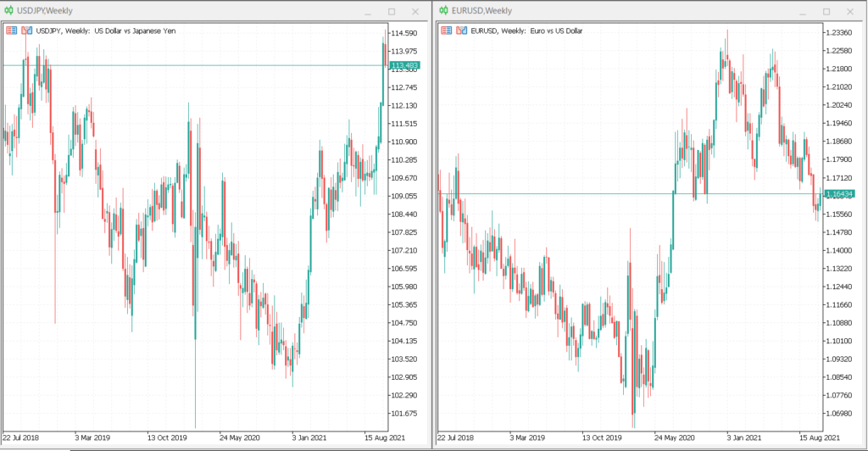Click the 24 May 2020 date on EURUSD time axis
The image size is (868, 451).
(674, 438)
